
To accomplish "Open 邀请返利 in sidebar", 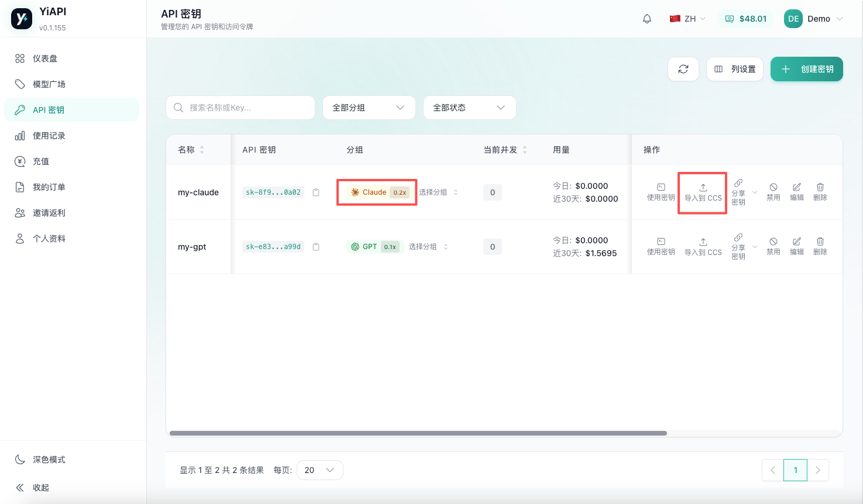I will coord(71,213).
